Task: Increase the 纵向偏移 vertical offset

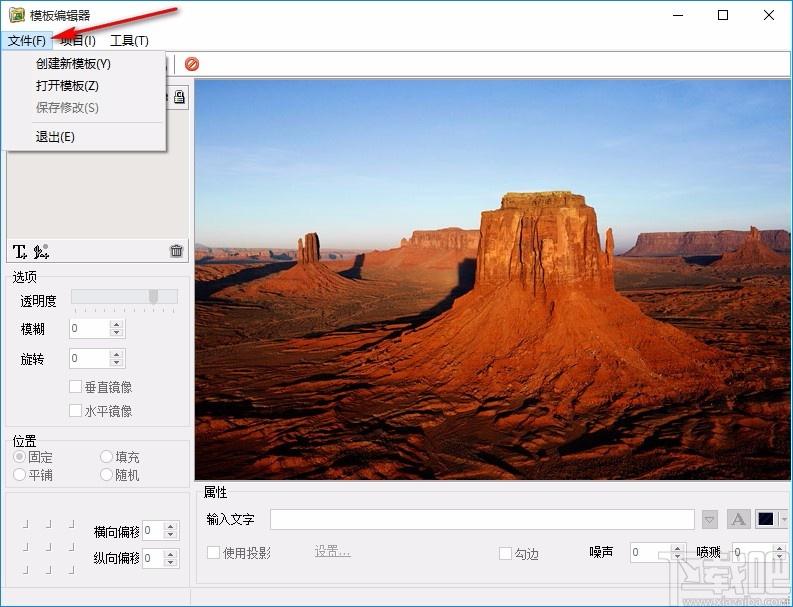Action: click(171, 554)
